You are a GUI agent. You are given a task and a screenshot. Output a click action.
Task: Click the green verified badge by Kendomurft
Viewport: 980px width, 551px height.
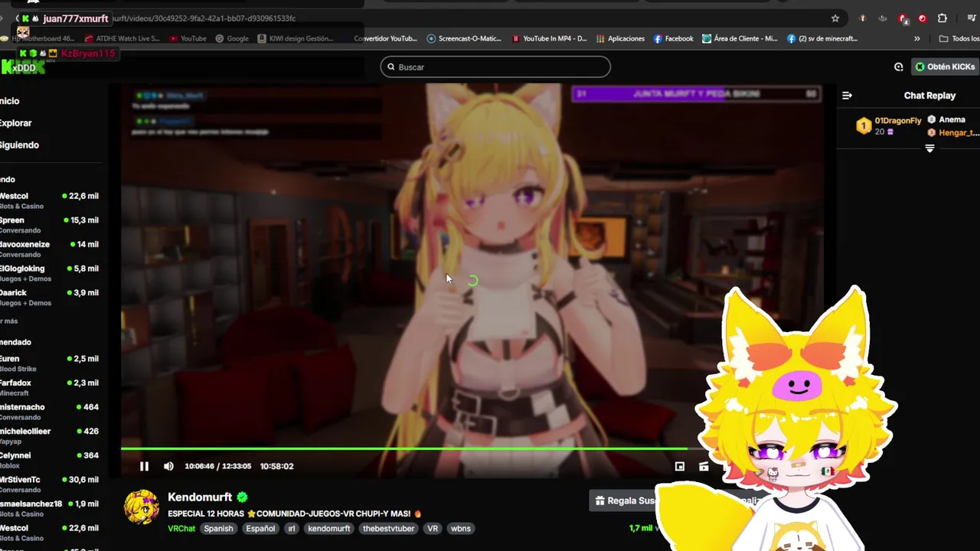pos(242,497)
